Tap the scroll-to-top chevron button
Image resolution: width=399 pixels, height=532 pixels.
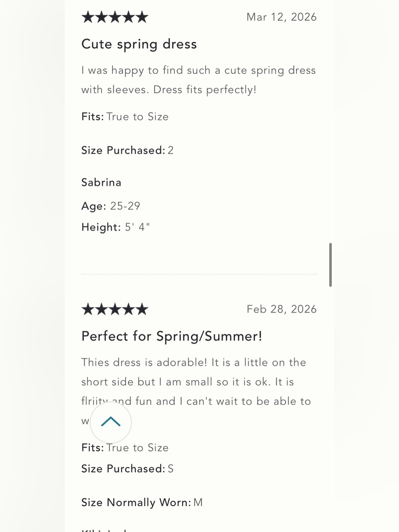tap(111, 422)
